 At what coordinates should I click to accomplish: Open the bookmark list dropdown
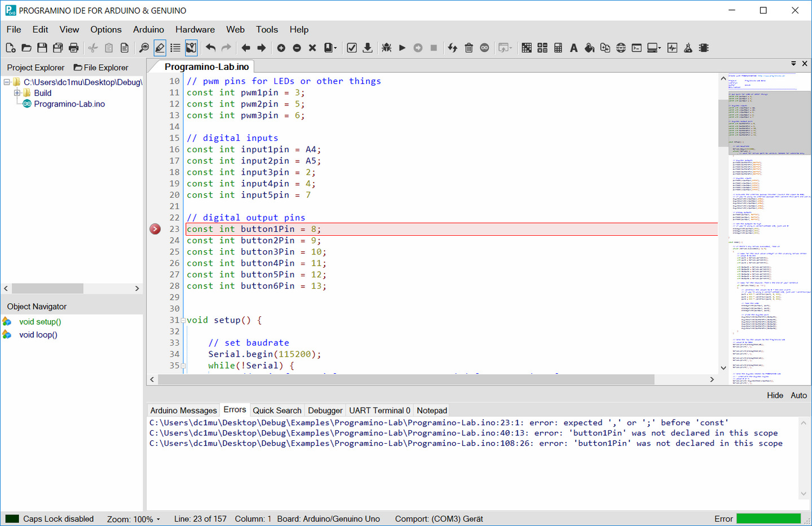(x=330, y=48)
